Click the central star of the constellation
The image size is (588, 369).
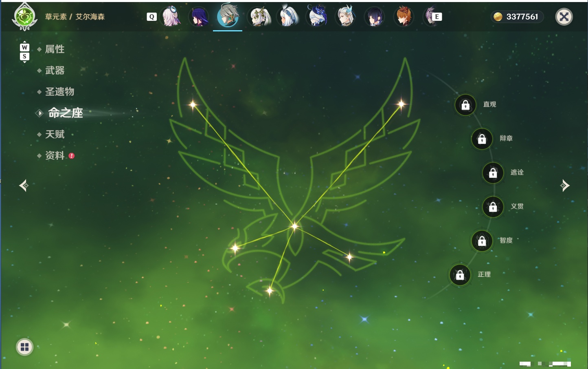tap(294, 225)
